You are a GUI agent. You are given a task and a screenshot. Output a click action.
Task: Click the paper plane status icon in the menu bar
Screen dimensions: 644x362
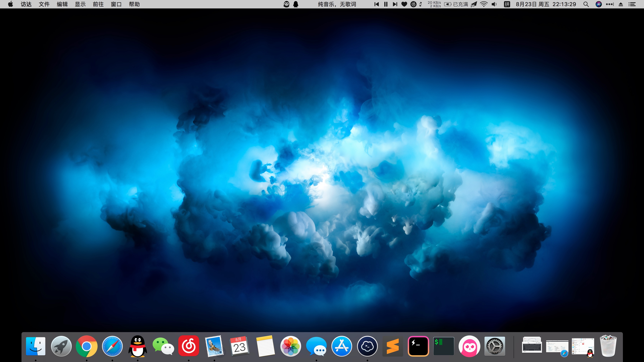click(474, 4)
